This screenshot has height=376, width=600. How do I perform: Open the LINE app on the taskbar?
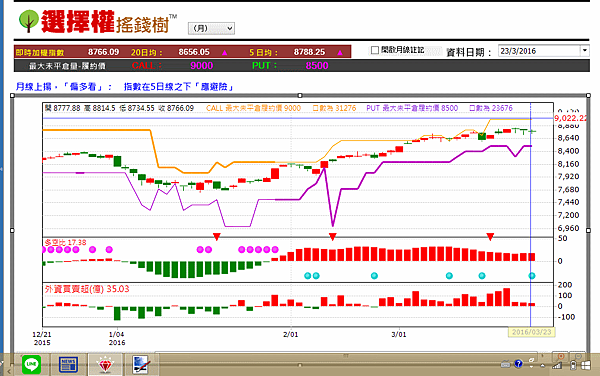31,365
